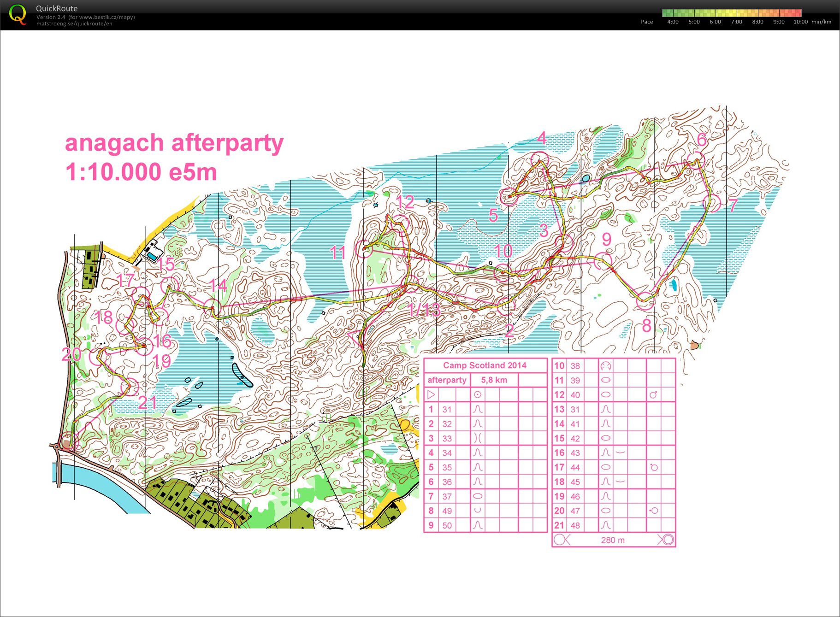The image size is (840, 617).
Task: Click control code 44 in table row 17
Action: [x=575, y=467]
